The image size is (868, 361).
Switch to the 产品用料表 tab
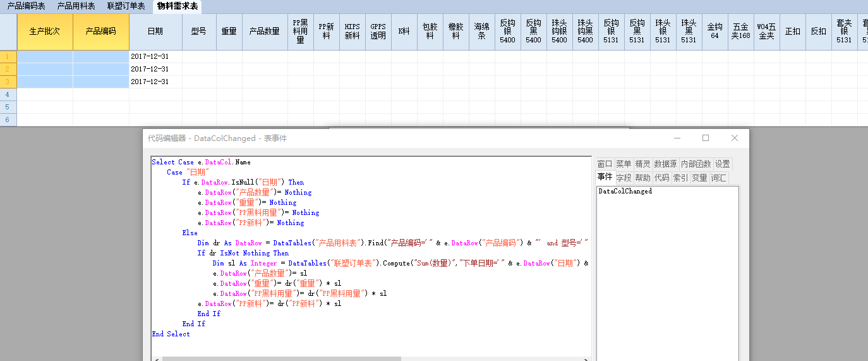click(x=76, y=6)
